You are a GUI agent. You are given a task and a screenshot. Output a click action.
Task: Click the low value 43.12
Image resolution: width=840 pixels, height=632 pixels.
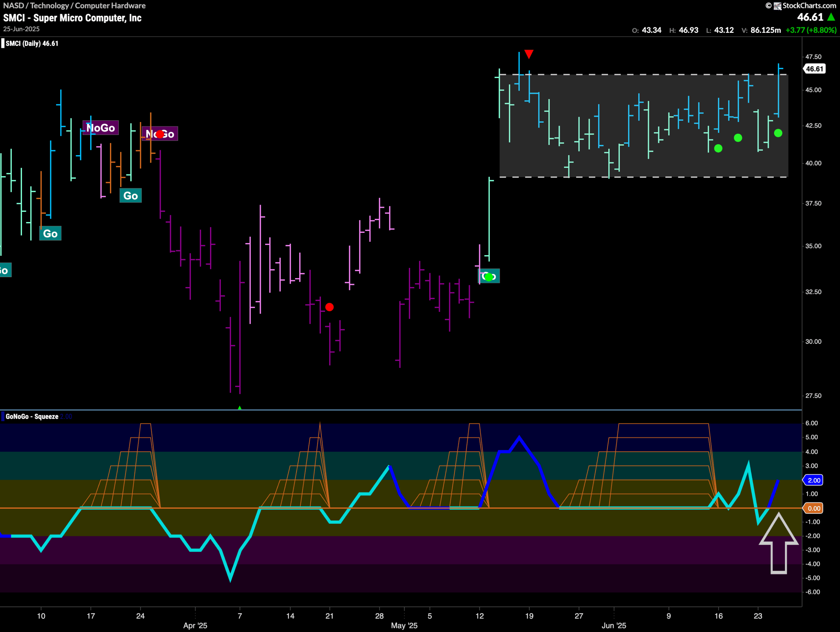point(724,30)
